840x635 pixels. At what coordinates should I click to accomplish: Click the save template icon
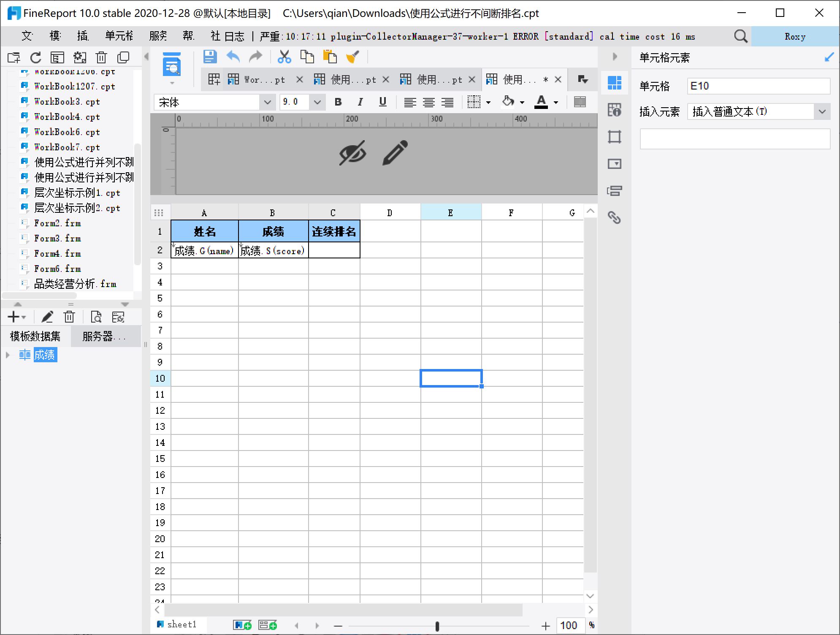coord(210,57)
